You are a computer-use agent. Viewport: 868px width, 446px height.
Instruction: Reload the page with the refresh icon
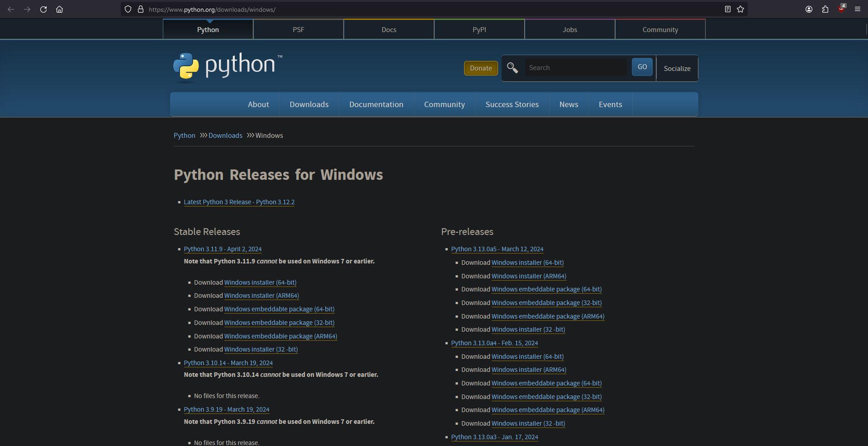pos(43,9)
